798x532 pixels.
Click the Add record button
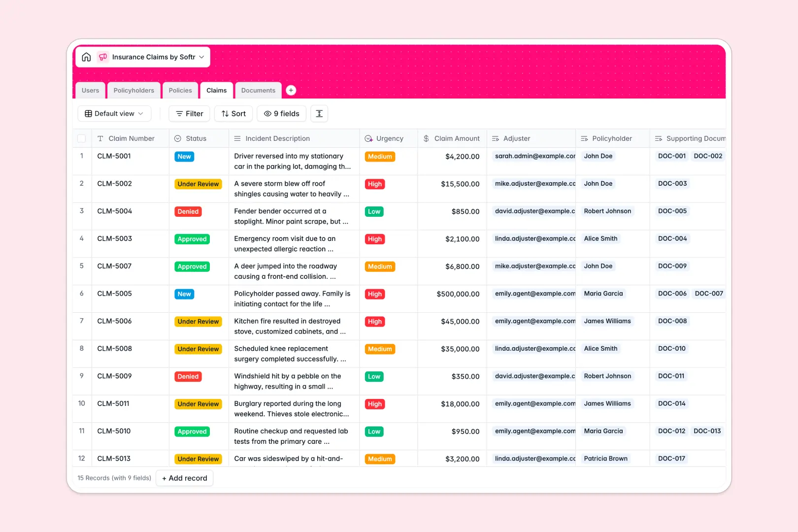[x=184, y=478]
